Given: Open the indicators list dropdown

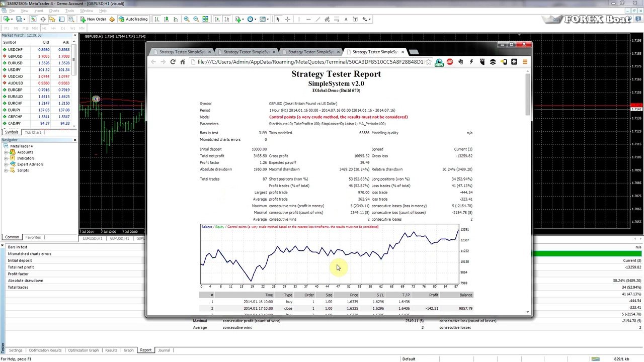Looking at the screenshot, I should 239,19.
